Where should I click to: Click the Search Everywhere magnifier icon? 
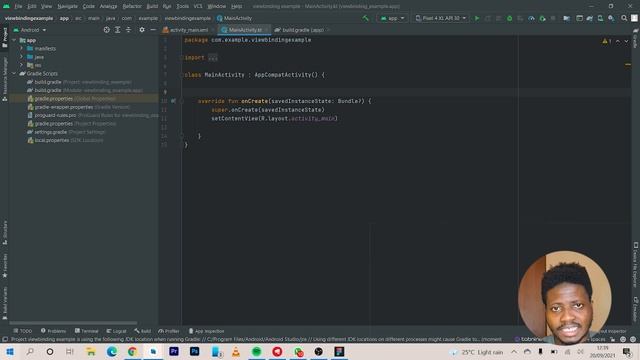coord(624,18)
